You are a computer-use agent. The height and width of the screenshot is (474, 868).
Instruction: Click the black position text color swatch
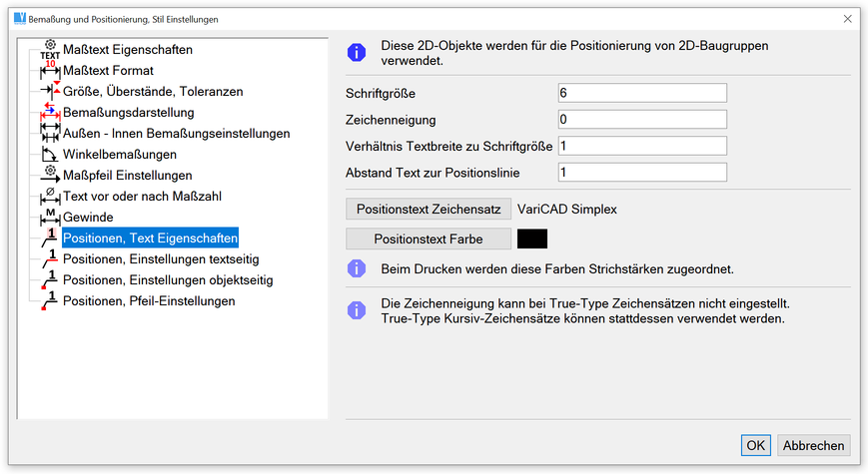[531, 239]
